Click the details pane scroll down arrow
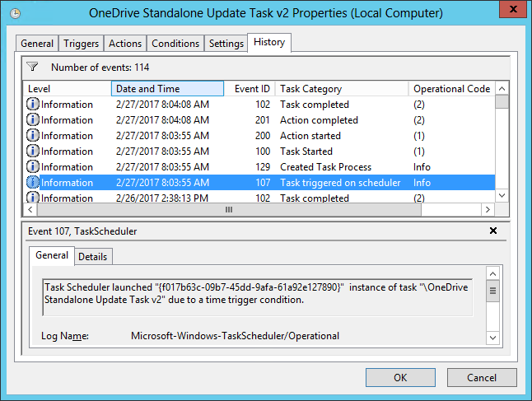The height and width of the screenshot is (401, 532). [x=492, y=338]
